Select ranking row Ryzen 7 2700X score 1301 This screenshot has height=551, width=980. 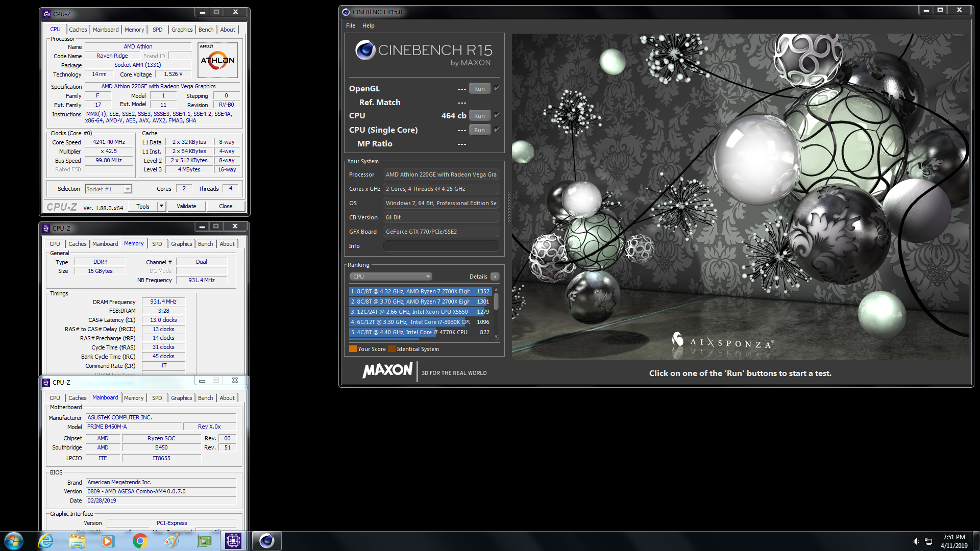click(x=420, y=302)
